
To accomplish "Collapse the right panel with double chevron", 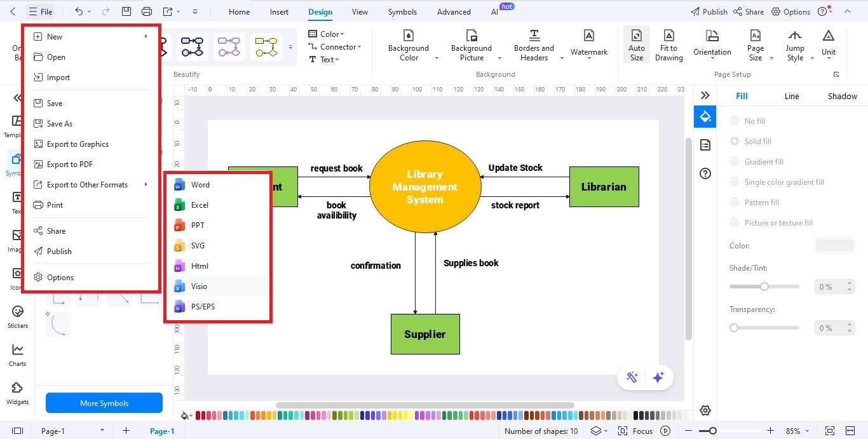I will click(705, 95).
